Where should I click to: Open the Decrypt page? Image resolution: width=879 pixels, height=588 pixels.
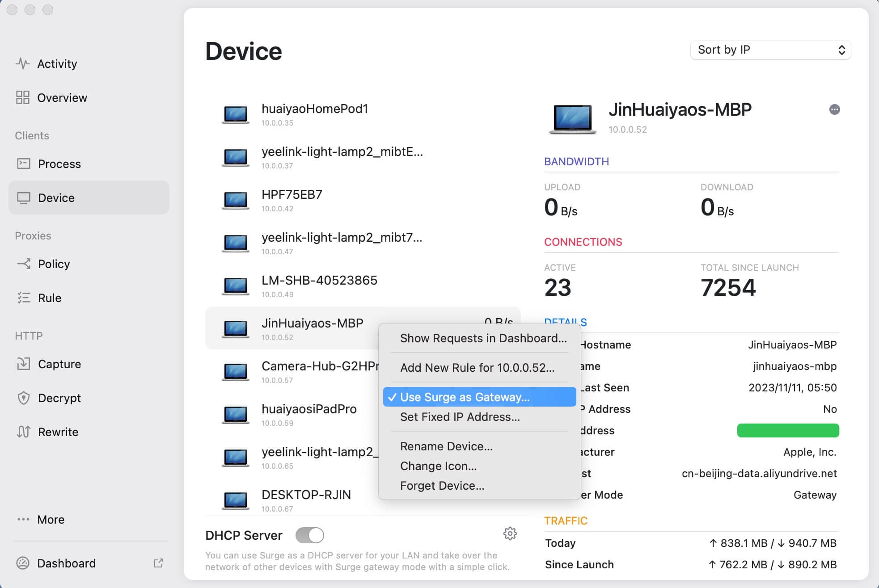(x=89, y=398)
